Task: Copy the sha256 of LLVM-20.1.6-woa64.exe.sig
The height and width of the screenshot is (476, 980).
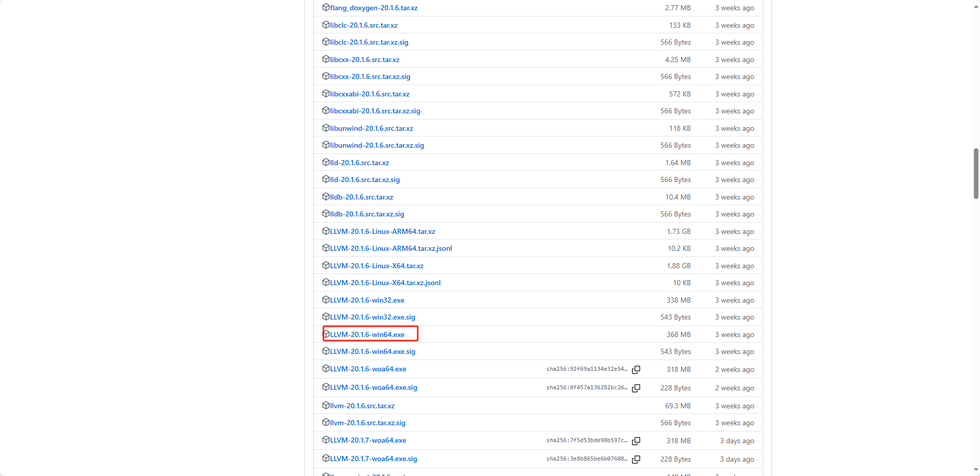Action: pos(636,388)
